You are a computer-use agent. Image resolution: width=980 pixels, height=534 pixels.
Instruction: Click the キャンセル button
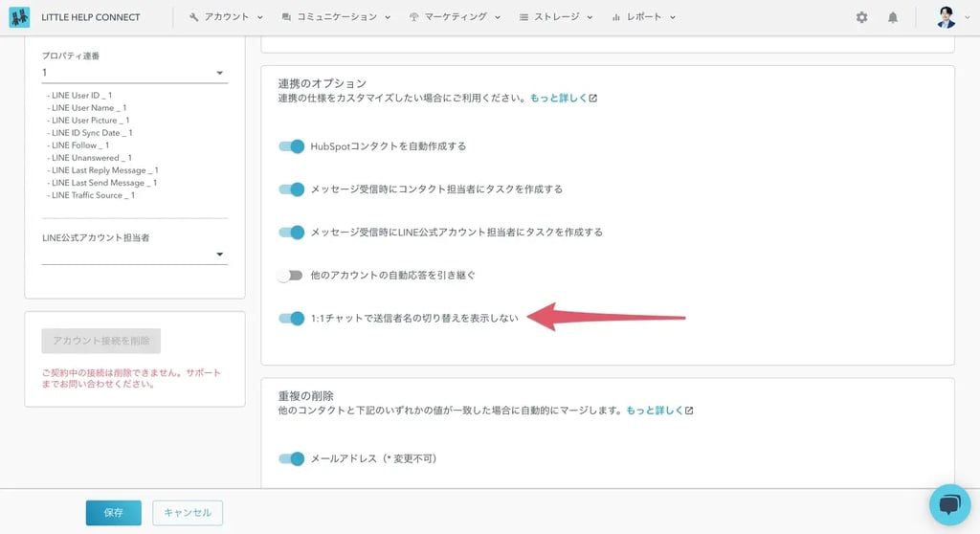pyautogui.click(x=188, y=513)
